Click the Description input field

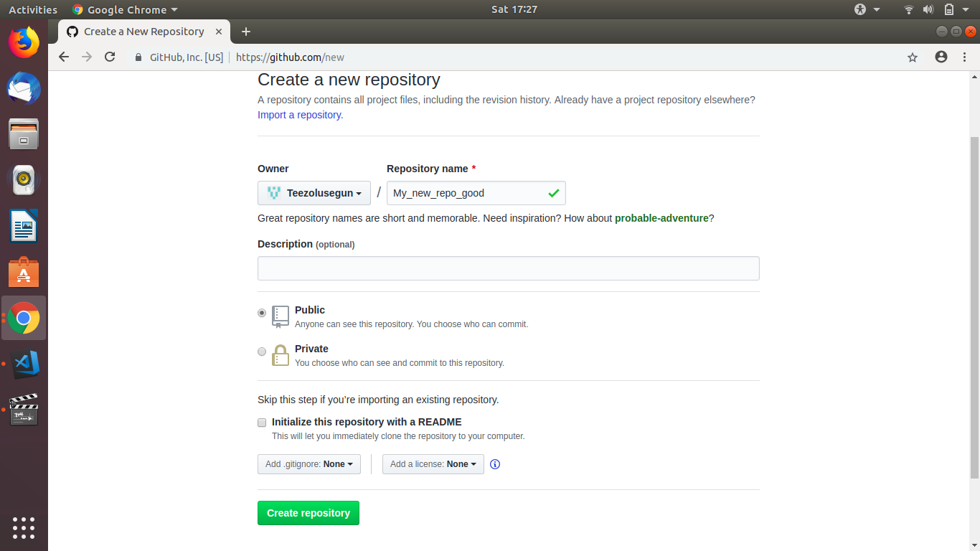point(508,268)
